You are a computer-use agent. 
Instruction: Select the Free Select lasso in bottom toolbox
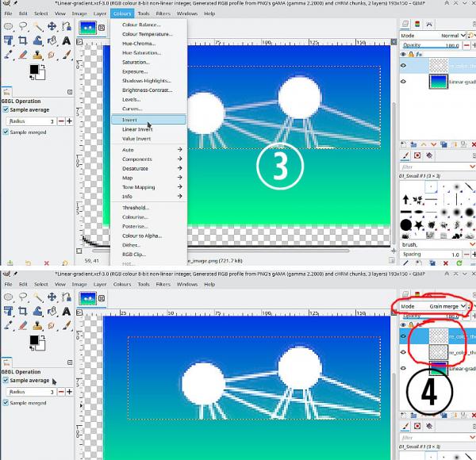point(23,297)
